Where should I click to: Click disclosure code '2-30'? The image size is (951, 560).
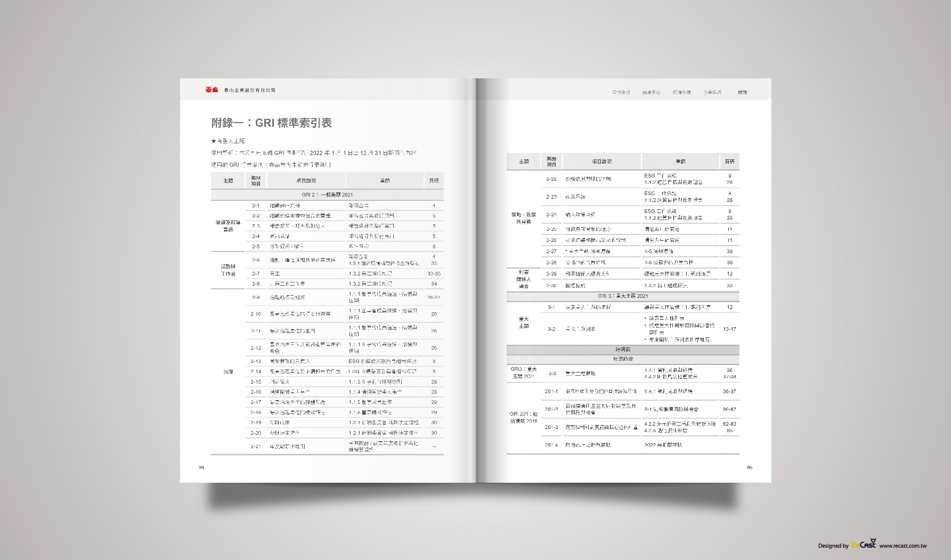tap(551, 286)
